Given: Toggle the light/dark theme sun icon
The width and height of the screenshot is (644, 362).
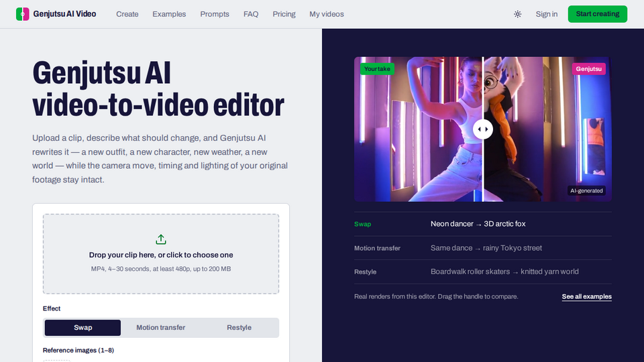Looking at the screenshot, I should [517, 14].
